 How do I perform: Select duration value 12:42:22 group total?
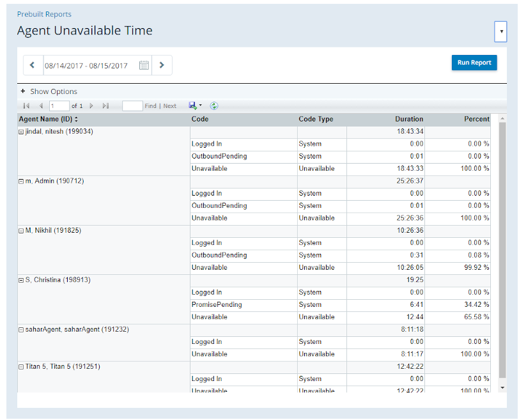410,367
